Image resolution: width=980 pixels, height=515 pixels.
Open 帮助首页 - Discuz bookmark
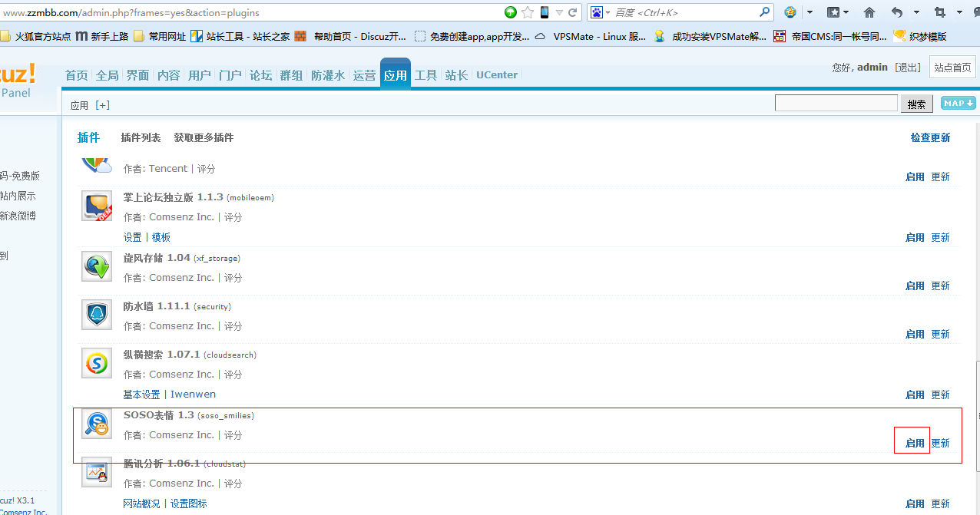click(351, 36)
